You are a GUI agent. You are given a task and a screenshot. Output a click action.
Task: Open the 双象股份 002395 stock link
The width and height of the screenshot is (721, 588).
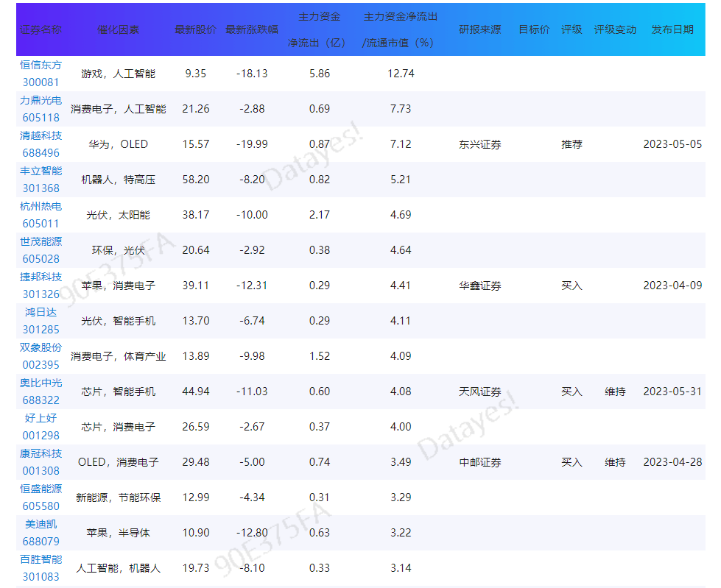pos(41,356)
